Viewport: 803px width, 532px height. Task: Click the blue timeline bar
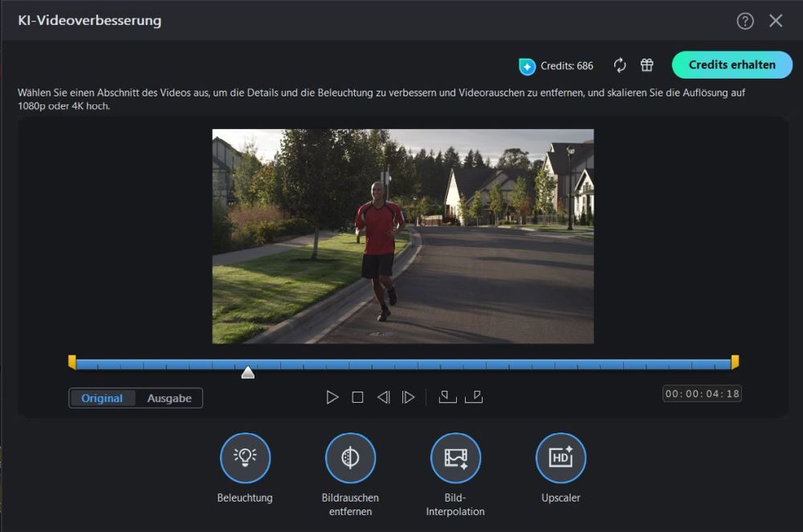(404, 364)
